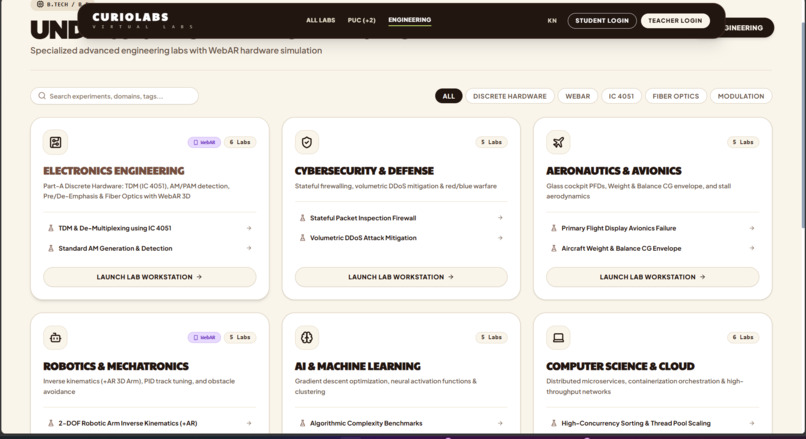Click flask icon beside Algorithmic Complexity Benchmarks
Image resolution: width=806 pixels, height=439 pixels.
click(x=302, y=424)
